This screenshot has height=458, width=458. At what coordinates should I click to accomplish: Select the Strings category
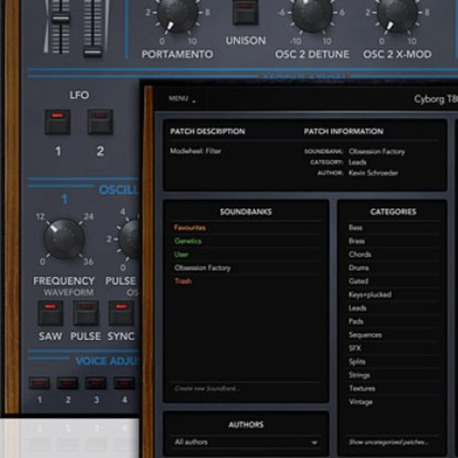(393, 375)
